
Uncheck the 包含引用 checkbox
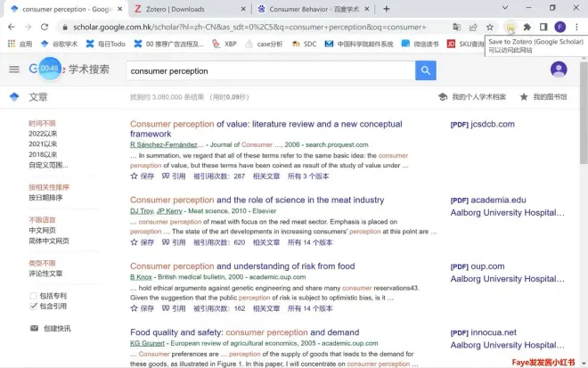(x=33, y=307)
